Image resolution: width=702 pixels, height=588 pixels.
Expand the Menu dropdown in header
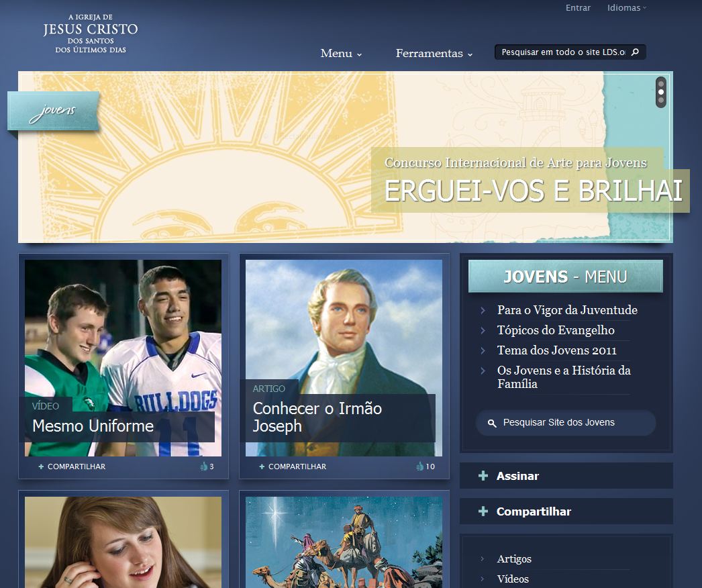pyautogui.click(x=341, y=54)
